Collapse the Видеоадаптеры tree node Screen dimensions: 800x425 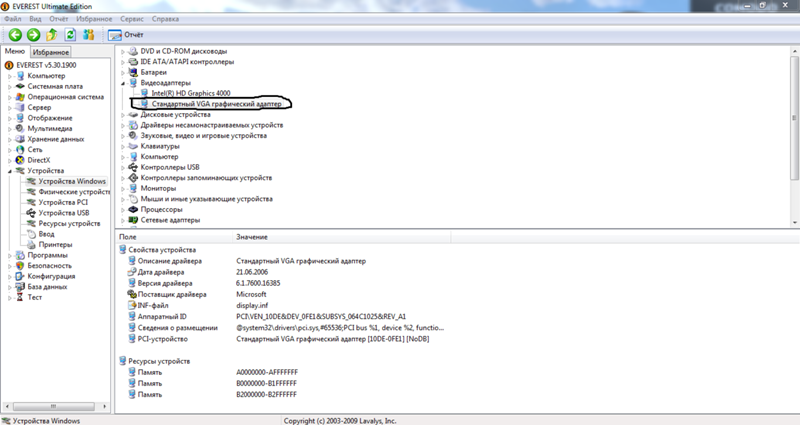pos(123,83)
